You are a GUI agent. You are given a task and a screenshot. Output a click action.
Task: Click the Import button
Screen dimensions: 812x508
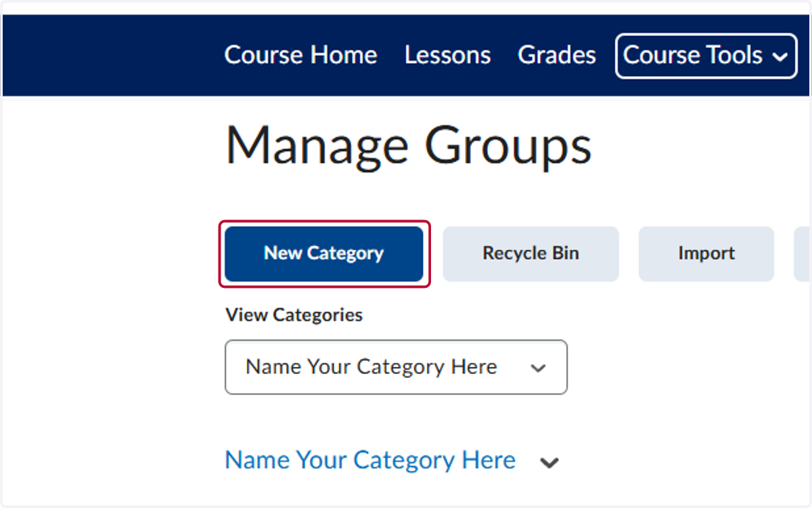[706, 253]
